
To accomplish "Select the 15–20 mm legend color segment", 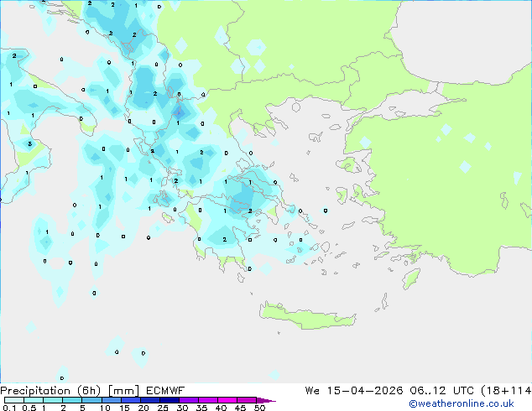I will [x=130, y=400].
